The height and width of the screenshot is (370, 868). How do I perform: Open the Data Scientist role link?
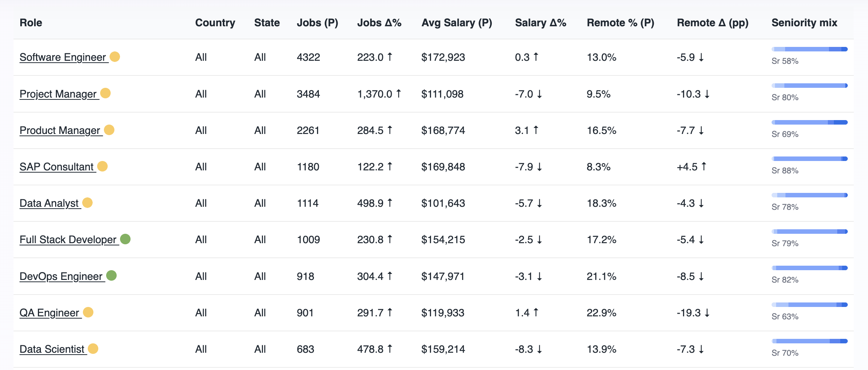(x=52, y=349)
